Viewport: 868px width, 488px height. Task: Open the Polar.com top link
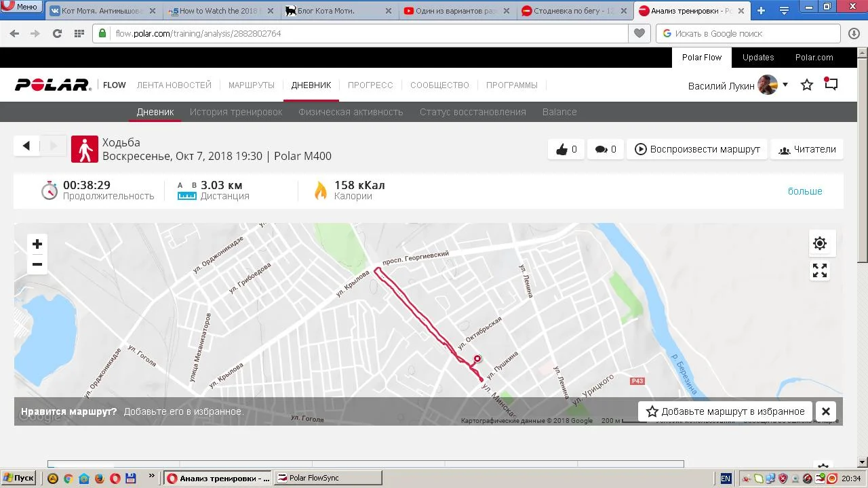pos(814,58)
